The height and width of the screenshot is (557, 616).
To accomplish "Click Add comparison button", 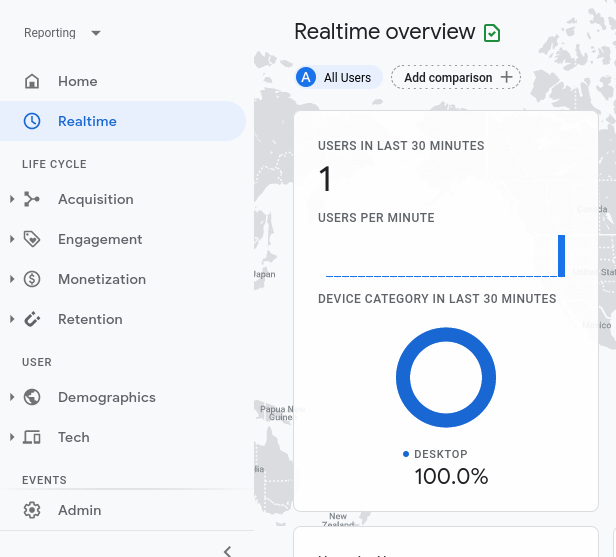I will point(456,77).
